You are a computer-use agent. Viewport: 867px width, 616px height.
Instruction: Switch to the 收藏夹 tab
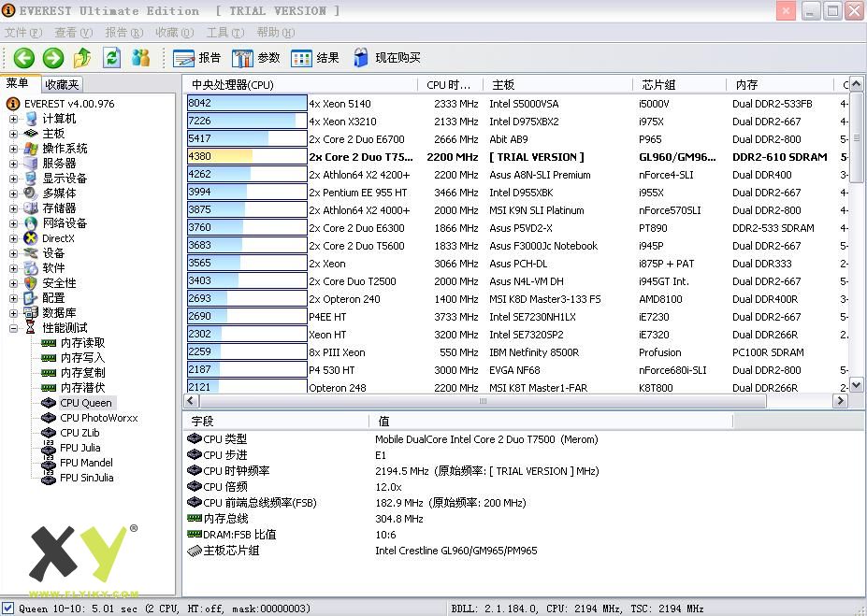[63, 84]
